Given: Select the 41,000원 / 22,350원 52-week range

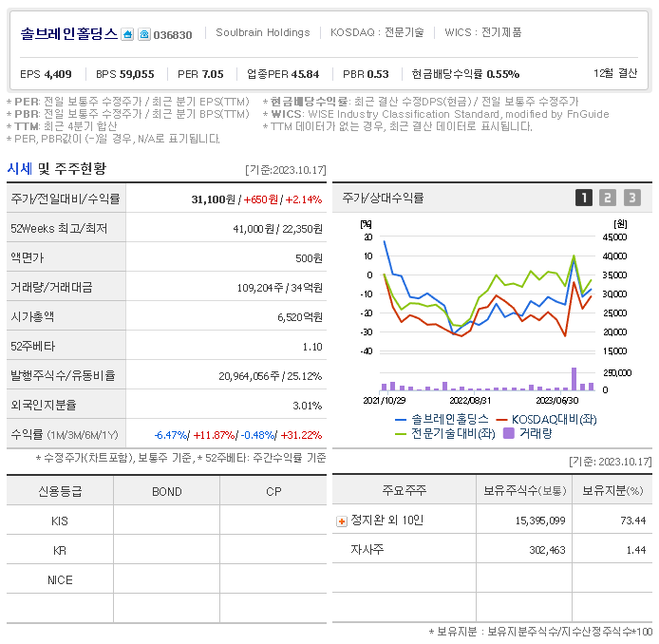Looking at the screenshot, I should click(x=278, y=229).
